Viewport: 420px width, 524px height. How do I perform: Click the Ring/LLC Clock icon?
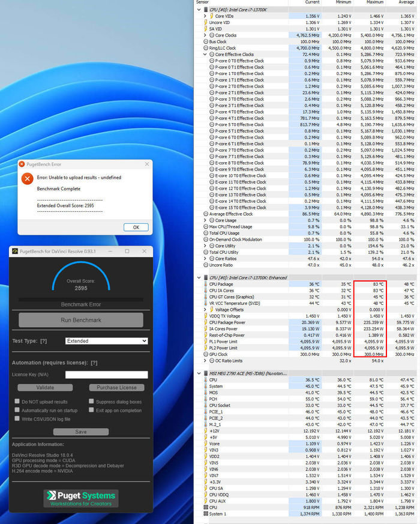(x=206, y=48)
